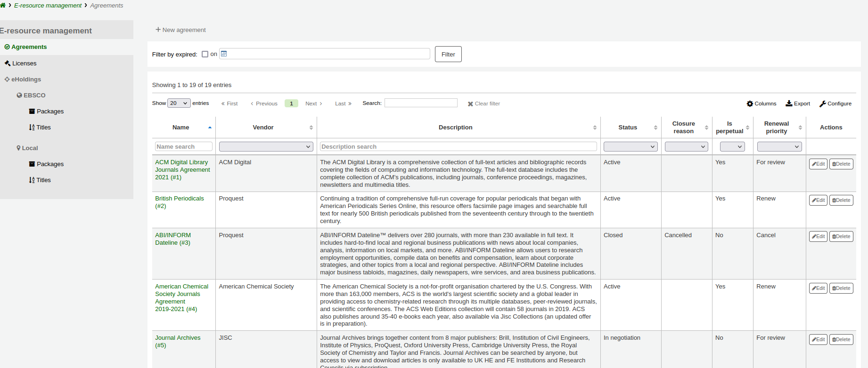The width and height of the screenshot is (868, 368).
Task: Click the EBSCO globe icon
Action: pos(19,96)
